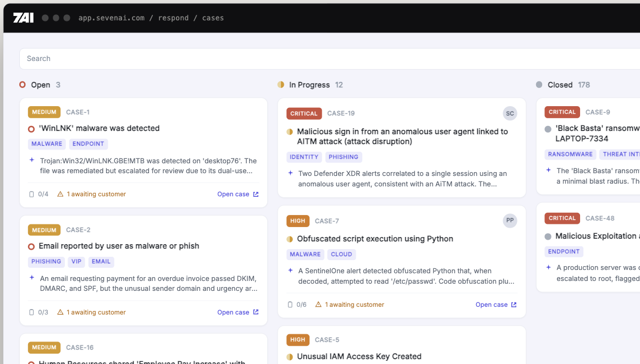
Task: Click the AI sparkle icon on CASE-7 summary
Action: coord(290,270)
